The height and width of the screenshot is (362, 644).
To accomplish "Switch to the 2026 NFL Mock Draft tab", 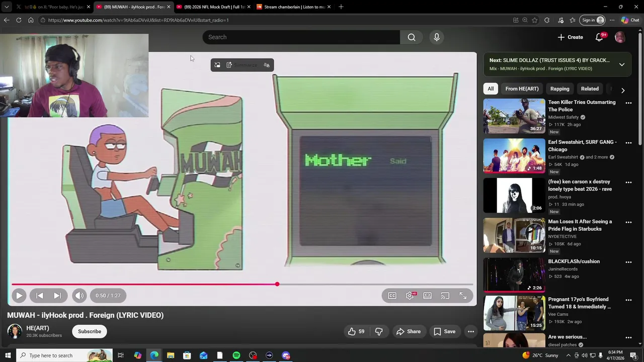I will pos(213,7).
